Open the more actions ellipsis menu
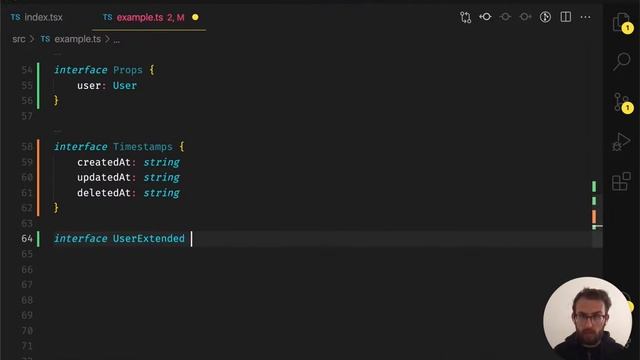 point(585,17)
